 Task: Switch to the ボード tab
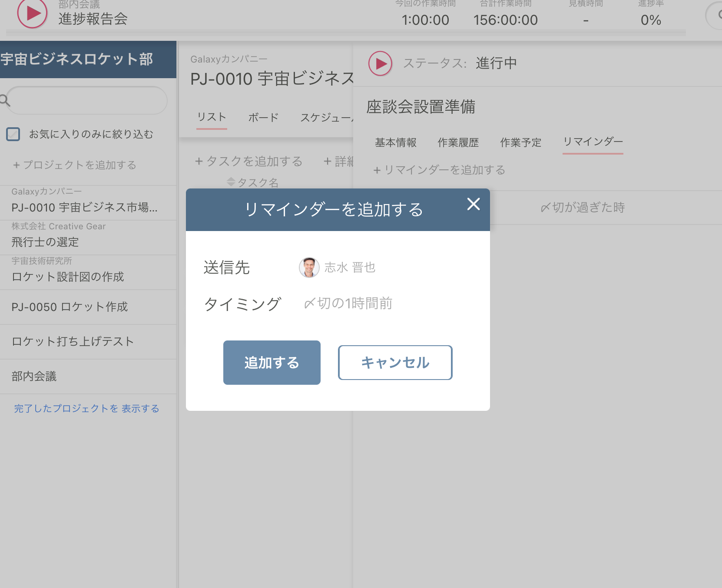pyautogui.click(x=263, y=116)
